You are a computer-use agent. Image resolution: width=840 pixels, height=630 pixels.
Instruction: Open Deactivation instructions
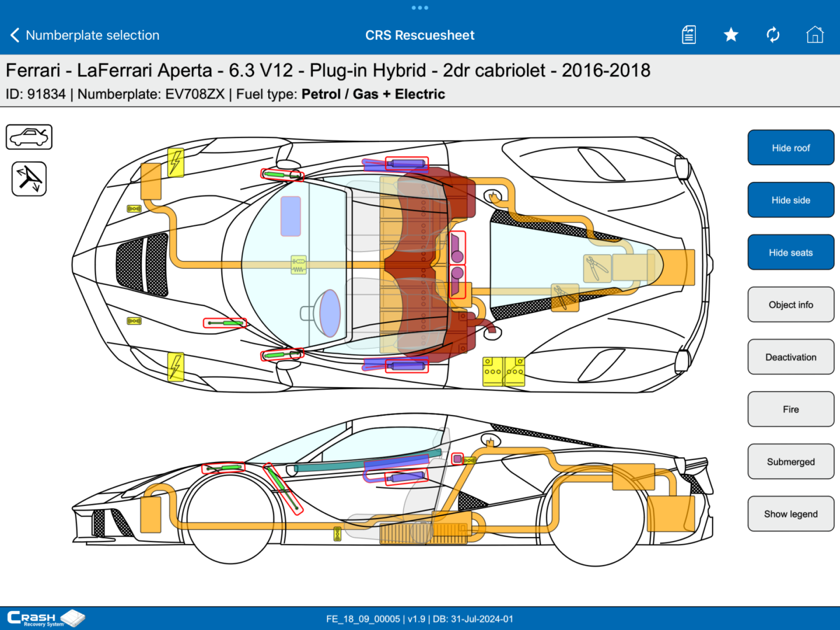pos(791,357)
